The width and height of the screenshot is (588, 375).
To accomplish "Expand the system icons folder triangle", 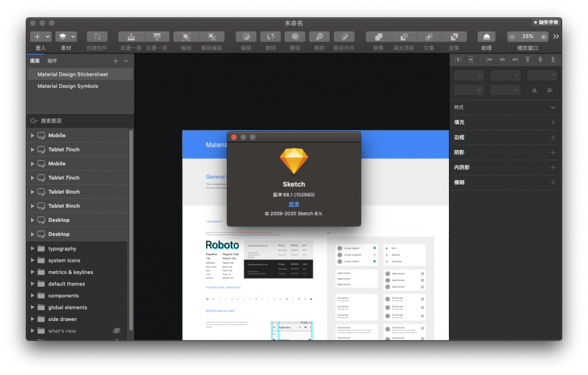I will point(33,260).
